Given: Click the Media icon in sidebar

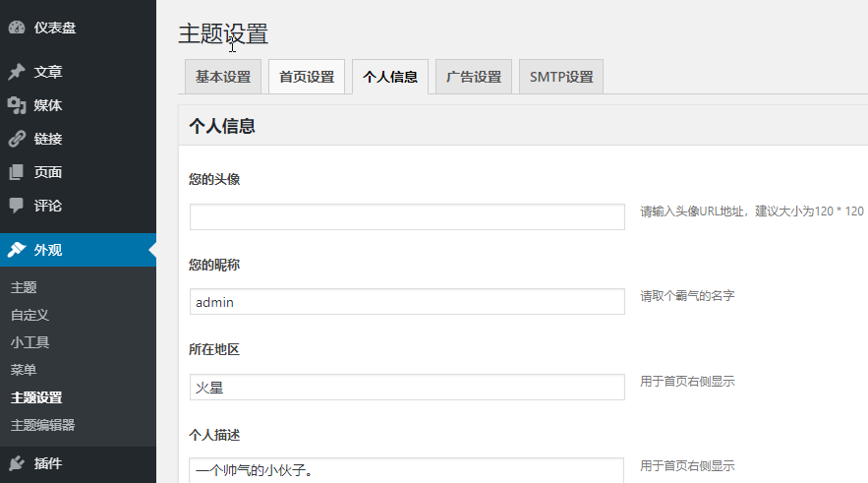Looking at the screenshot, I should [x=17, y=105].
